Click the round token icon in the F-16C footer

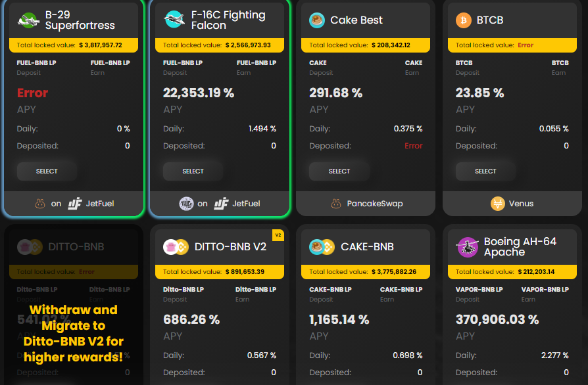coord(186,204)
